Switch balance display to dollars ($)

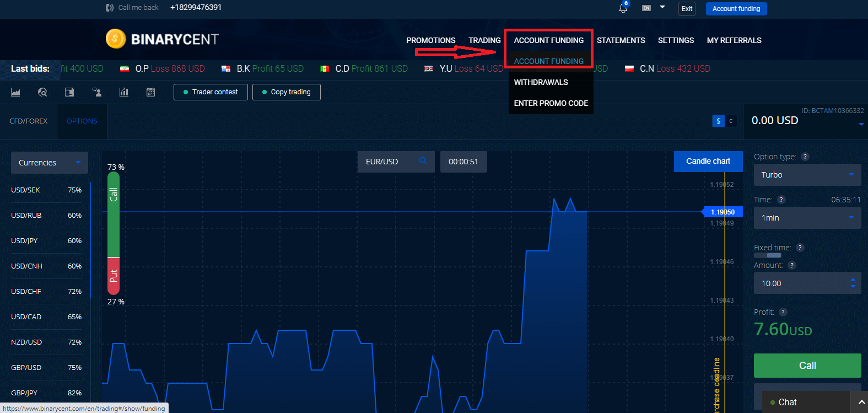coord(719,121)
